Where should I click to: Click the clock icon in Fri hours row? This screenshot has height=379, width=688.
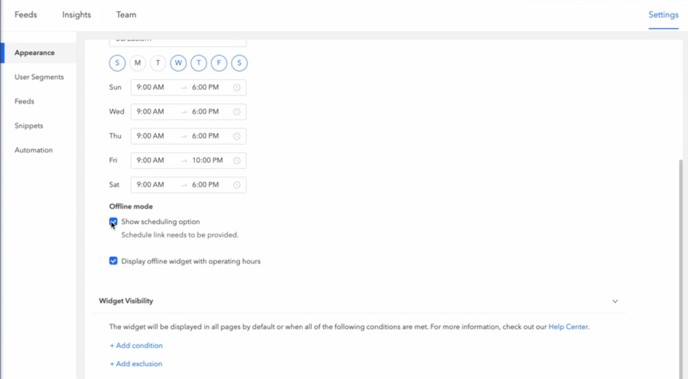coord(237,161)
